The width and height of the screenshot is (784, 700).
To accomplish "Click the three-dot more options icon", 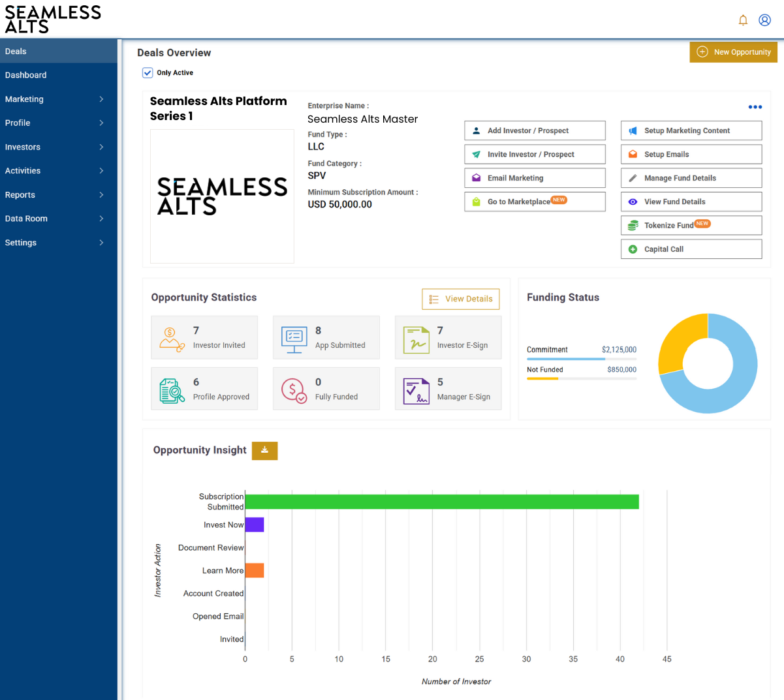I will 755,107.
